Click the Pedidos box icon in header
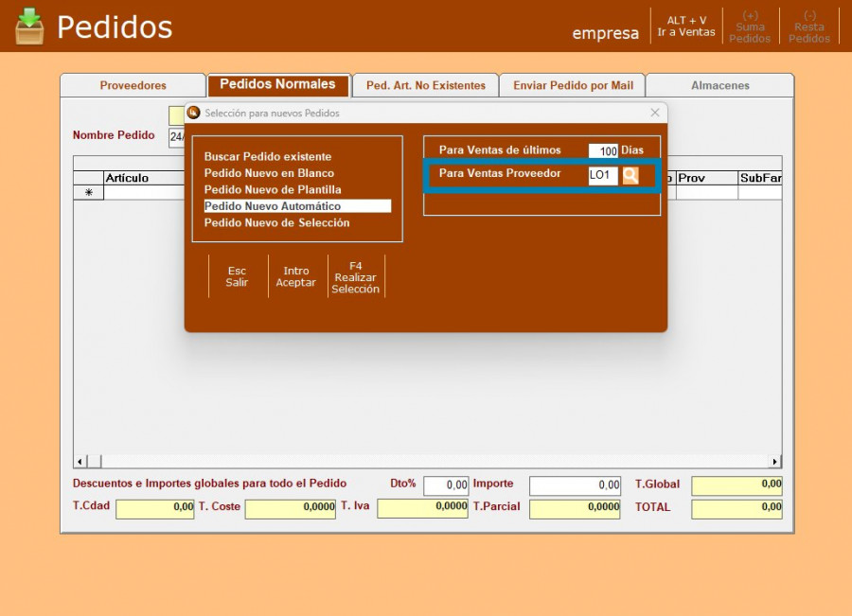 [29, 26]
